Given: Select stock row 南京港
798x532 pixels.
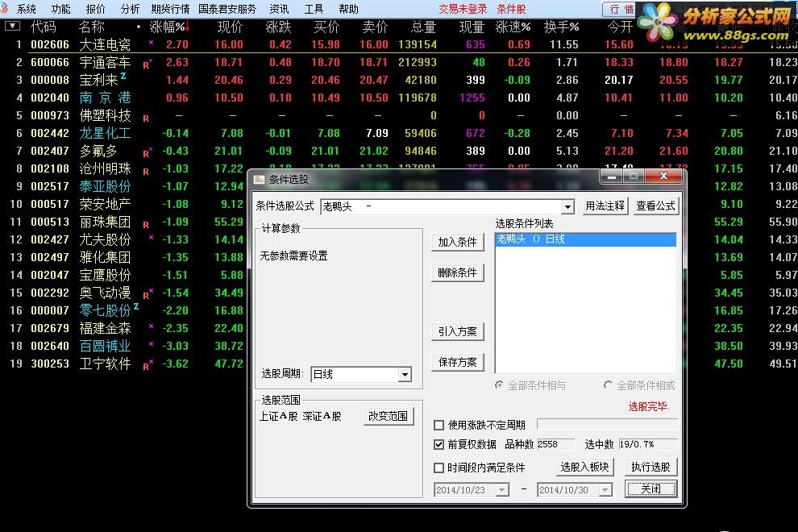Looking at the screenshot, I should pos(399,98).
